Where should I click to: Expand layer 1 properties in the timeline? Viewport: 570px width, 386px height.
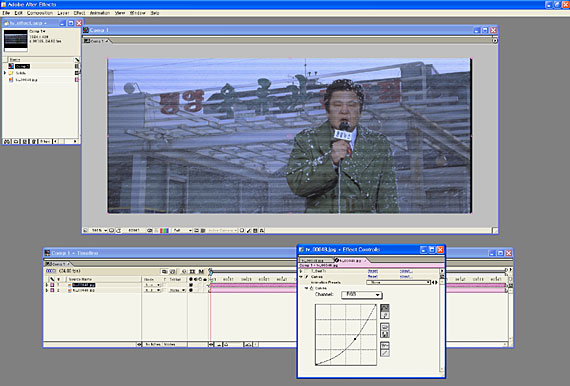tap(47, 285)
